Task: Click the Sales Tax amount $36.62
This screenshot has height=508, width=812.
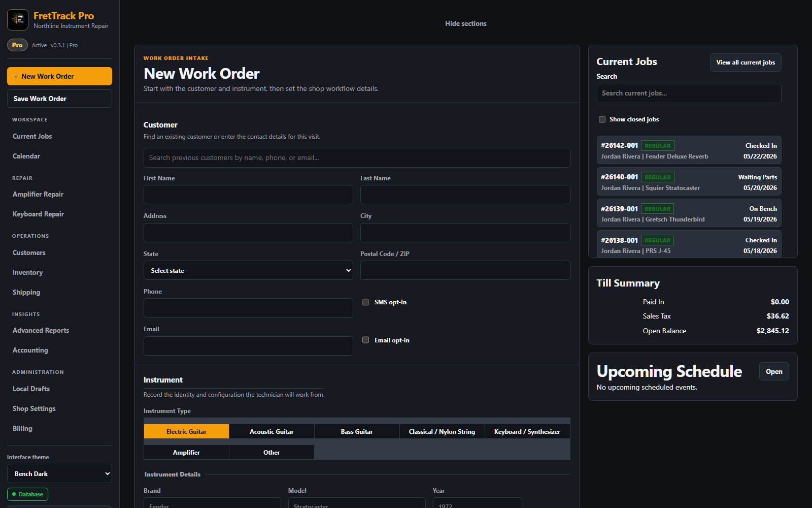Action: click(777, 316)
